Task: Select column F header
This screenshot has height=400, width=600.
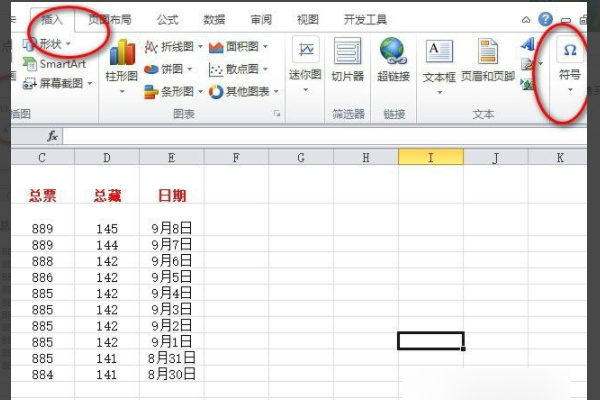Action: [236, 157]
